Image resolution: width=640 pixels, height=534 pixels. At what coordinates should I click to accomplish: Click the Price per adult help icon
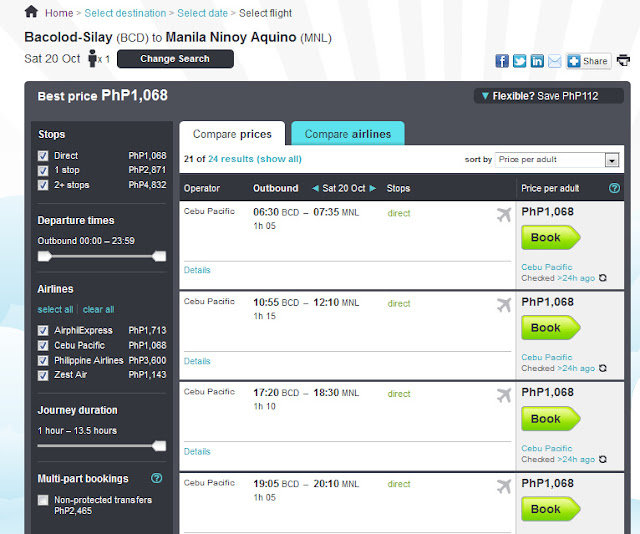[x=614, y=188]
